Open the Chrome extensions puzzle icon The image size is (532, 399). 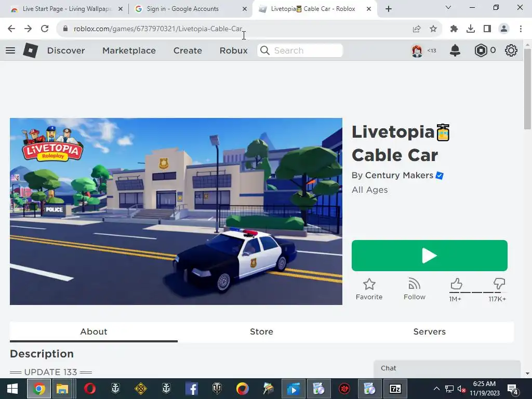pos(454,29)
